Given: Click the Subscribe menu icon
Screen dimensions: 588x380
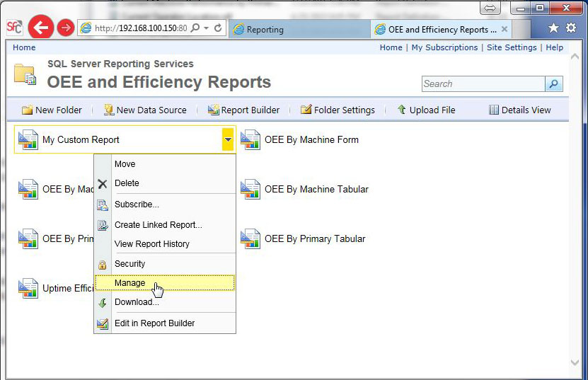Looking at the screenshot, I should tap(103, 205).
